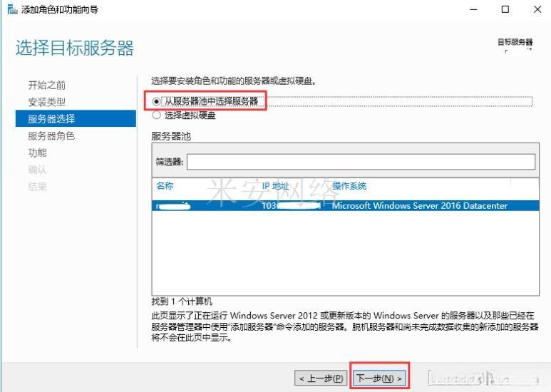Close the Add Roles wizard window
The width and height of the screenshot is (551, 392).
click(x=537, y=9)
